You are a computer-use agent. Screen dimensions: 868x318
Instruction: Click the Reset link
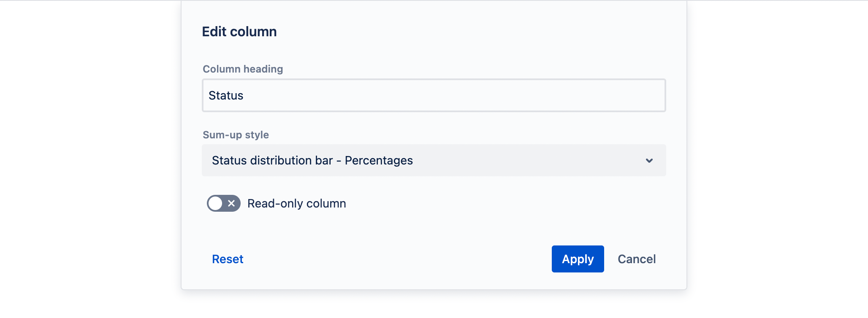coord(228,259)
